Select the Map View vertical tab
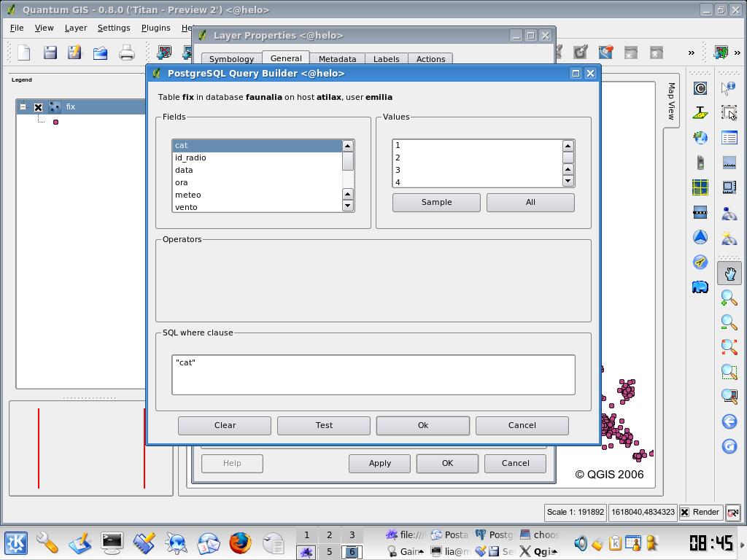This screenshot has height=560, width=747. coord(671,101)
